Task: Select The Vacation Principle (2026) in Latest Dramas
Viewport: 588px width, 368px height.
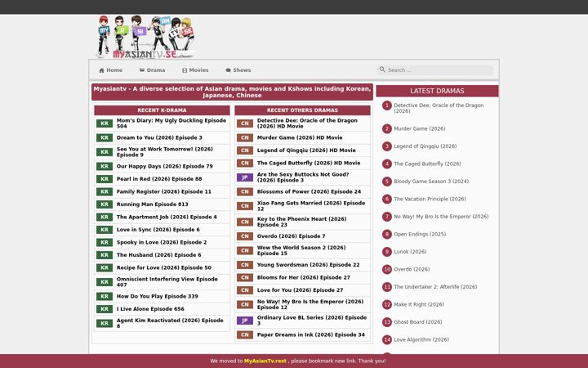Action: pos(430,200)
